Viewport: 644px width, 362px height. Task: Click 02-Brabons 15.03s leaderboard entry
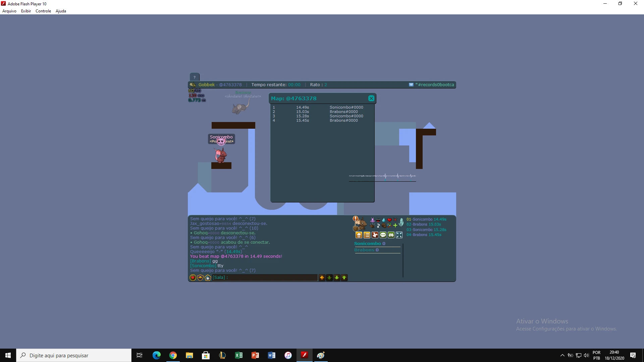click(x=424, y=224)
